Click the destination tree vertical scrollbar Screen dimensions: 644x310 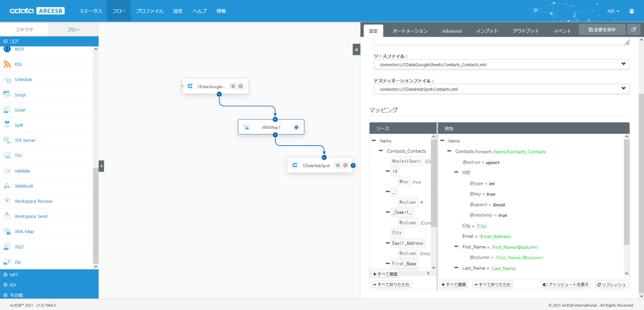[x=626, y=192]
